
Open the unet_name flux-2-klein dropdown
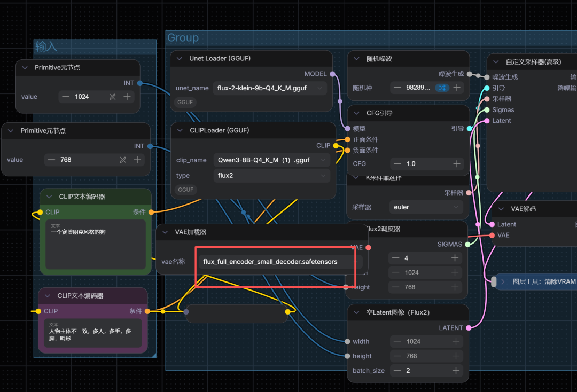(x=270, y=88)
